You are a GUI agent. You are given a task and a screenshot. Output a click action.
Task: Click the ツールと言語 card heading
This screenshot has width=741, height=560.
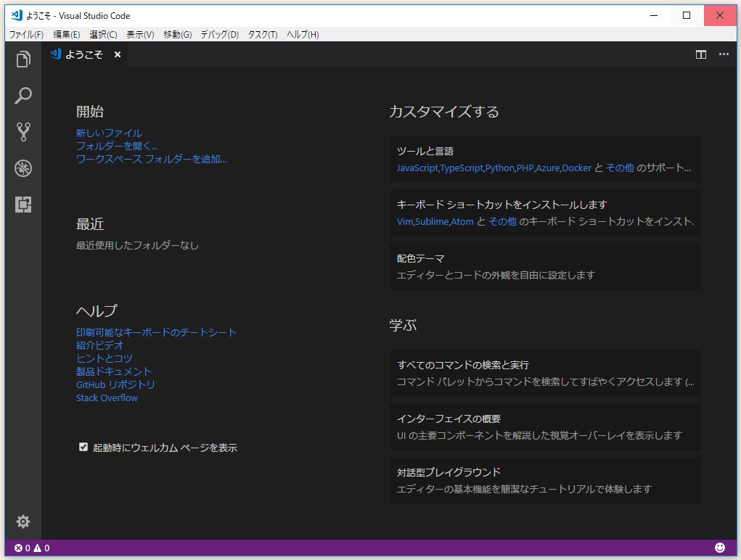tap(425, 151)
